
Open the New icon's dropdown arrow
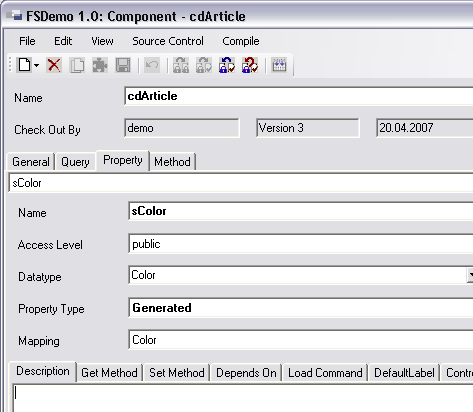pos(36,65)
